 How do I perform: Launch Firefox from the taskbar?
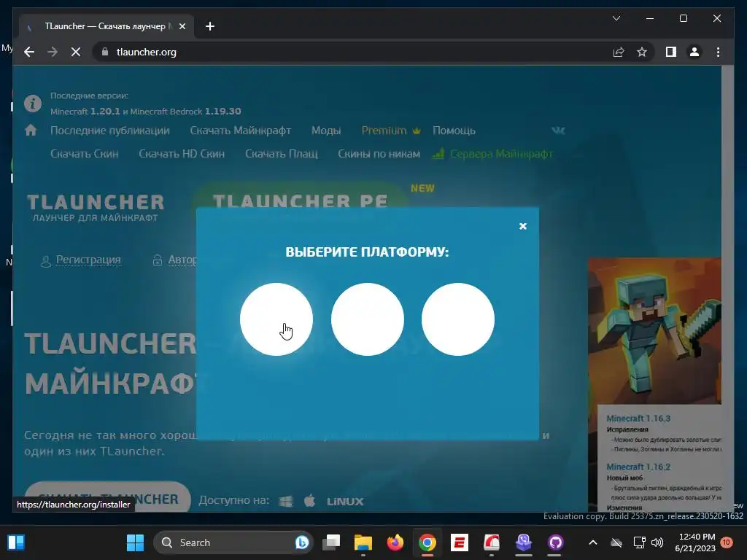(395, 542)
